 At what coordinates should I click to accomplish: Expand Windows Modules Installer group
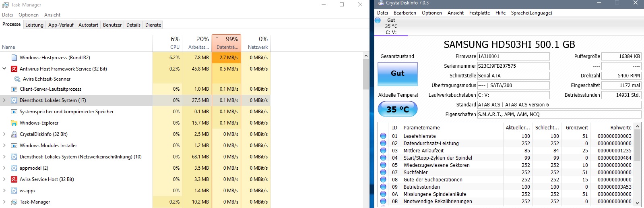pyautogui.click(x=4, y=146)
